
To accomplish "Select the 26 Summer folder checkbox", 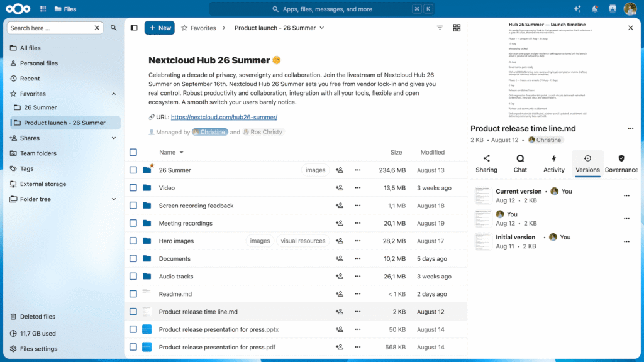I will coord(133,170).
